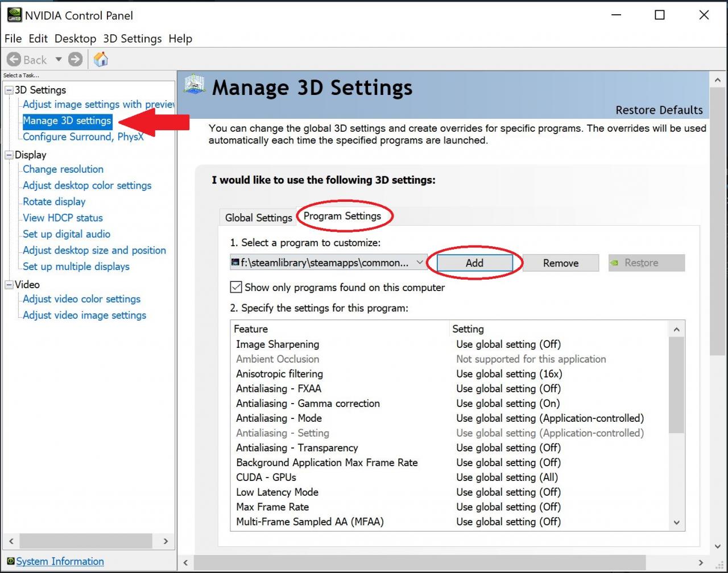Screen dimensions: 728x573
Task: Click the System Information icon
Action: click(x=10, y=561)
